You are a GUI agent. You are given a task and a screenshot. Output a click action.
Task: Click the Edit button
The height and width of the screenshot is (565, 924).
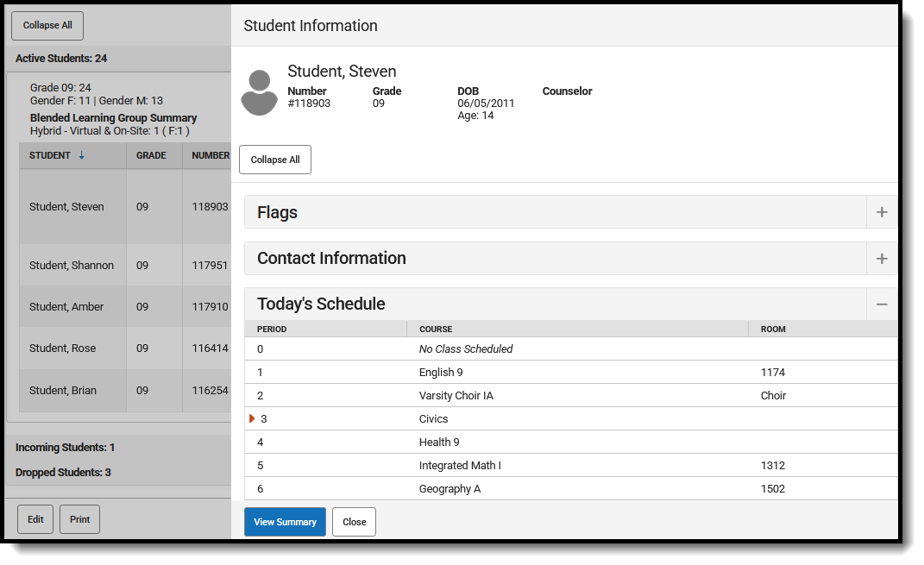35,518
